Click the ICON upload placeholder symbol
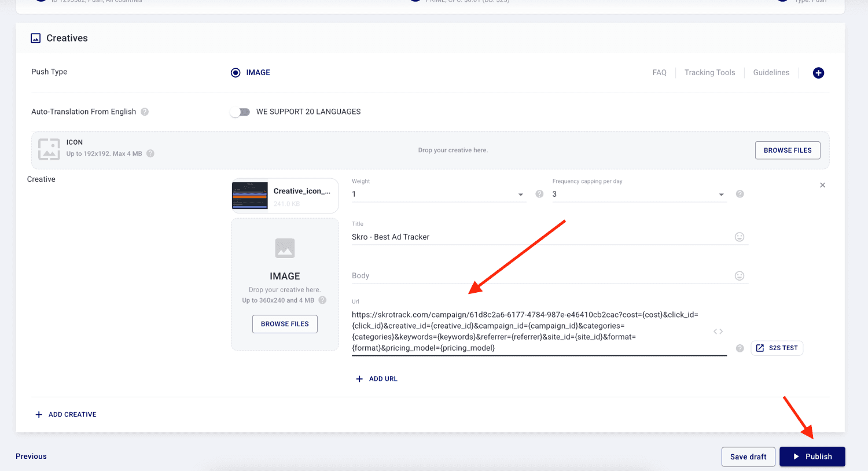868x471 pixels. (x=49, y=149)
